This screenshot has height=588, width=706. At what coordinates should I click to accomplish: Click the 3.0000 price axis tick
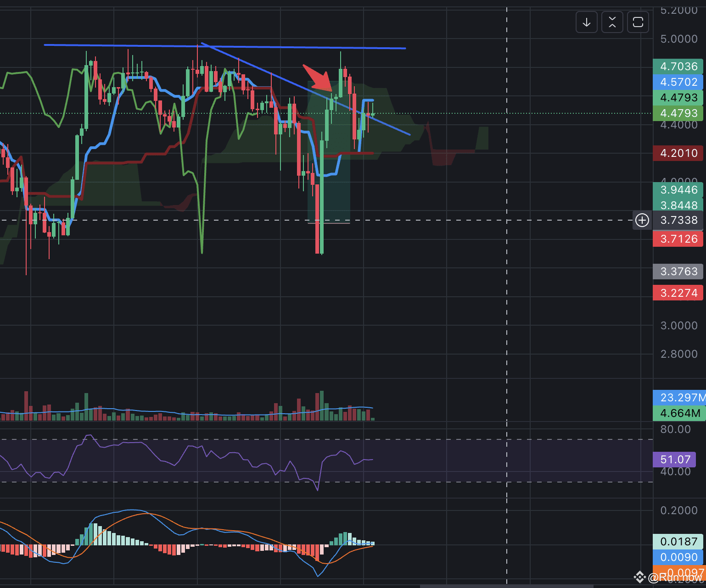pyautogui.click(x=679, y=326)
